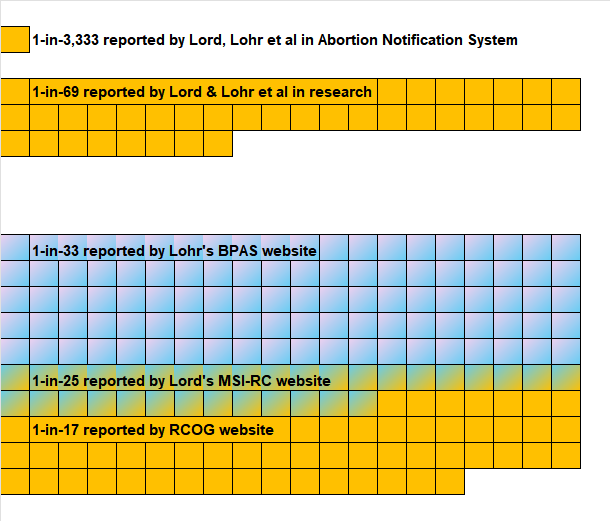Select the bottom-left orange square of the grid

(x=15, y=482)
